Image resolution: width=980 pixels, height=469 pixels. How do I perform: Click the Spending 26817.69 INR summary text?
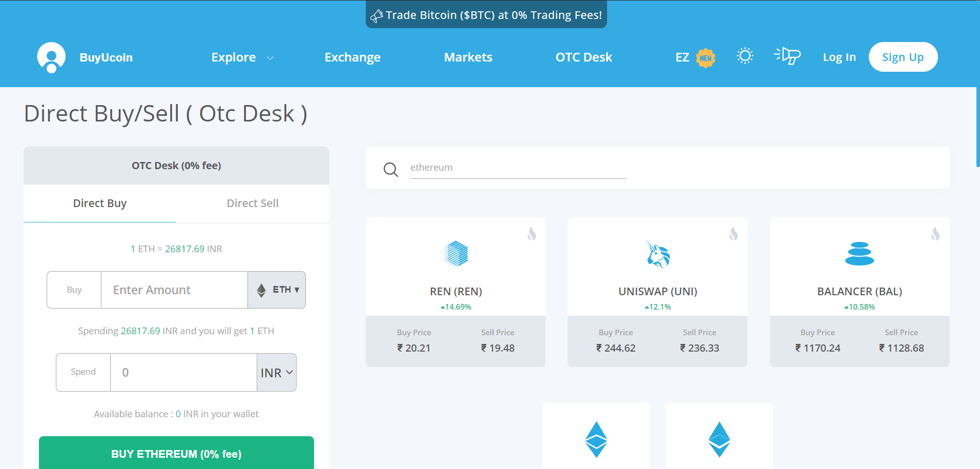[x=176, y=331]
